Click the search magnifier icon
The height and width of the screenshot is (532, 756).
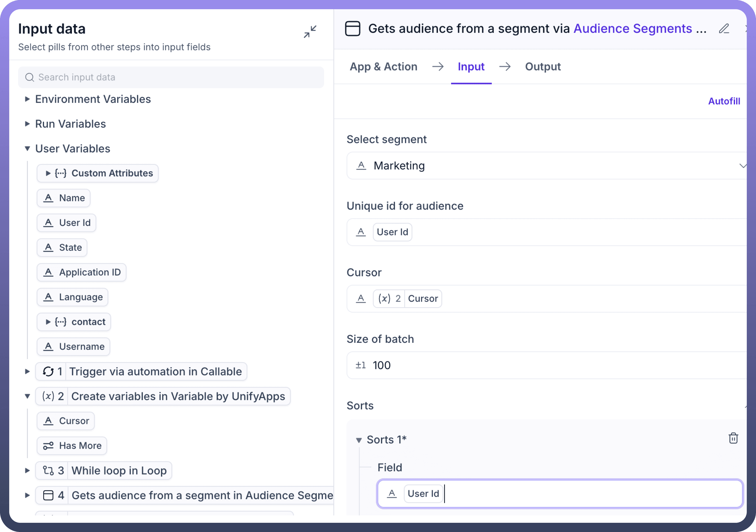(x=30, y=77)
